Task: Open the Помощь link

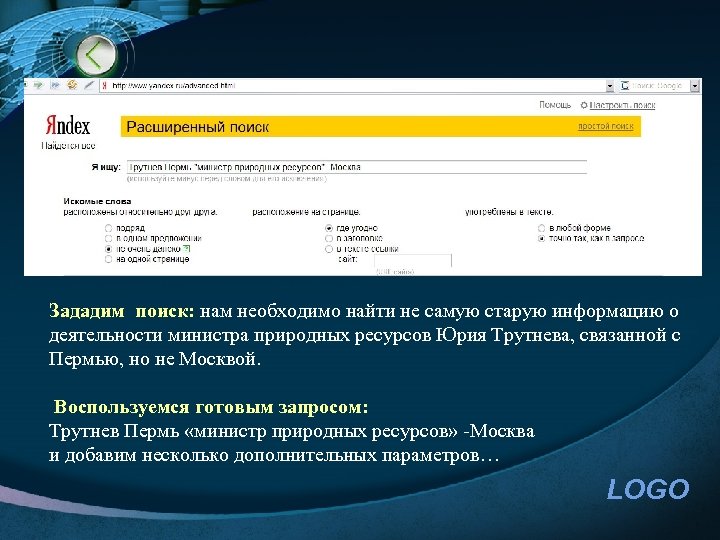Action: click(555, 105)
